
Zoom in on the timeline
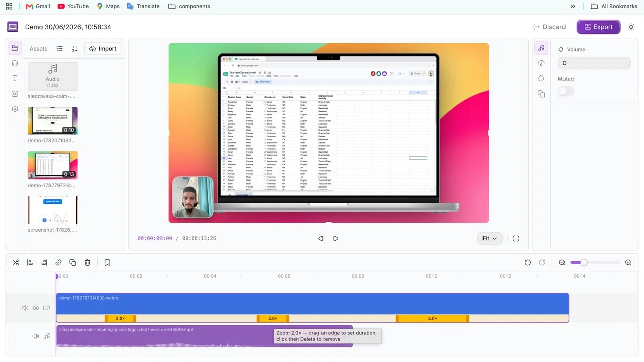[628, 262]
